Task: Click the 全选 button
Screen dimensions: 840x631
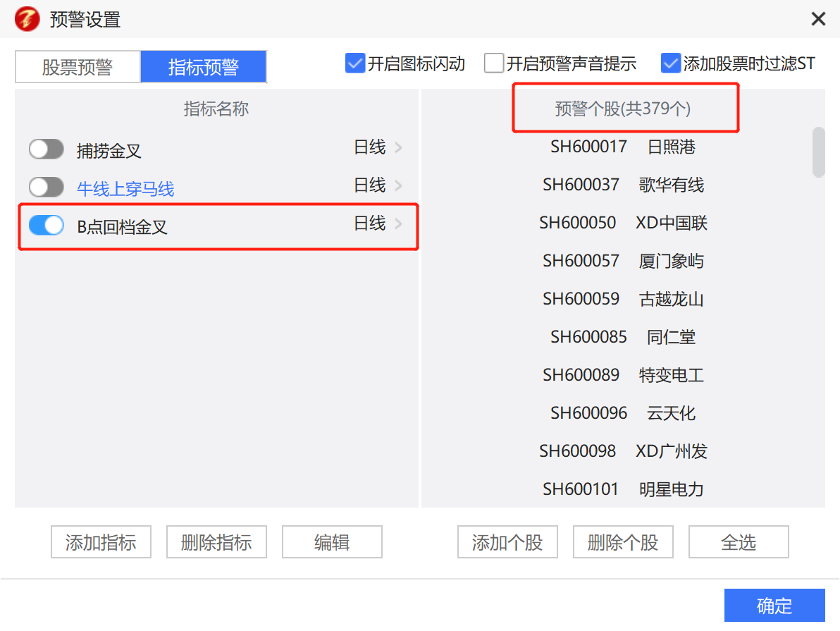Action: click(739, 542)
